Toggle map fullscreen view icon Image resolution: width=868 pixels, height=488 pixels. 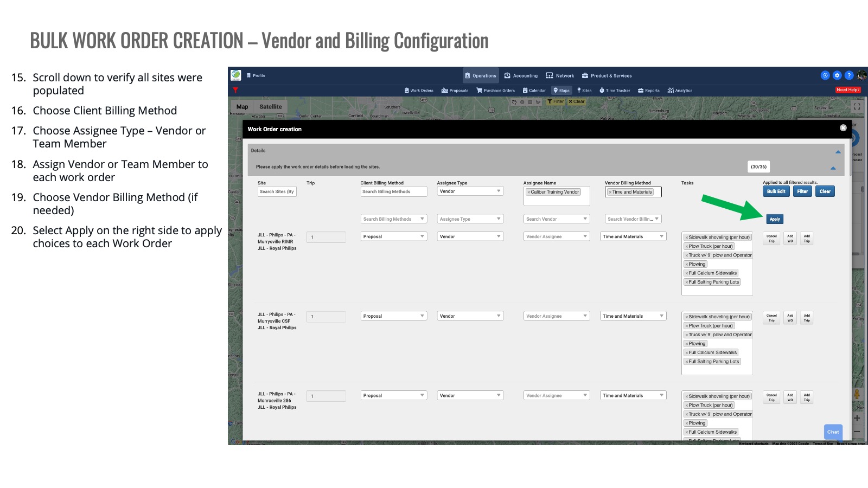(x=857, y=107)
